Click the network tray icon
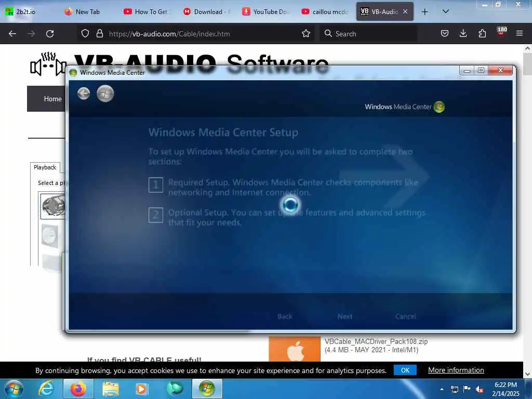 coord(454,389)
